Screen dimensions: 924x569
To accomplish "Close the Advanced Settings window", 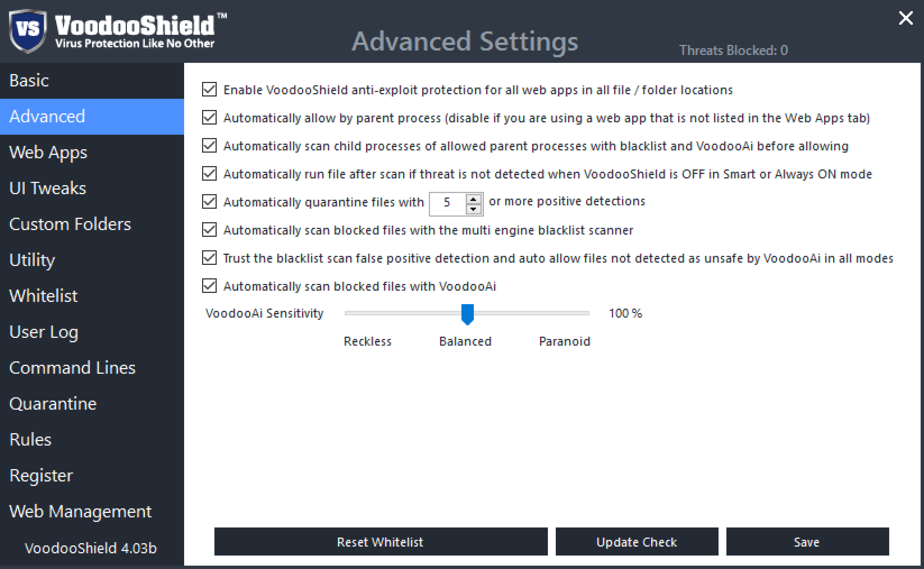I will click(906, 18).
